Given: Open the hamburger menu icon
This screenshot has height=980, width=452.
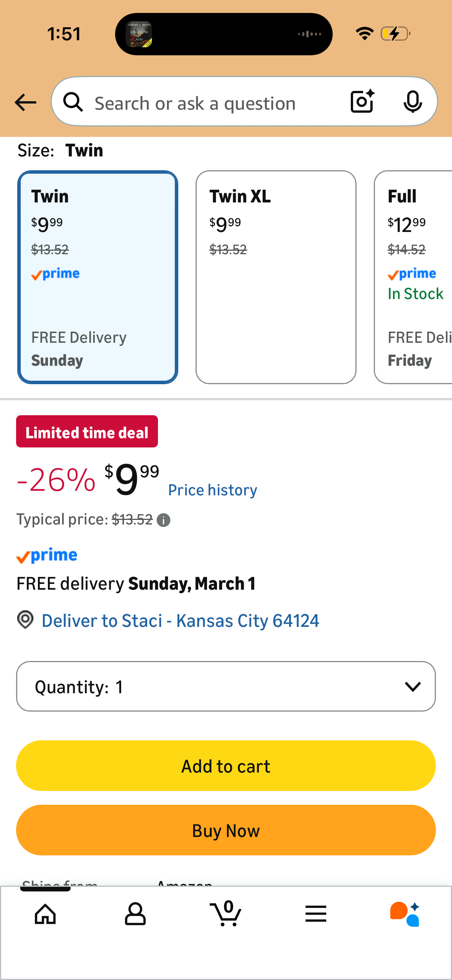Looking at the screenshot, I should pyautogui.click(x=316, y=914).
